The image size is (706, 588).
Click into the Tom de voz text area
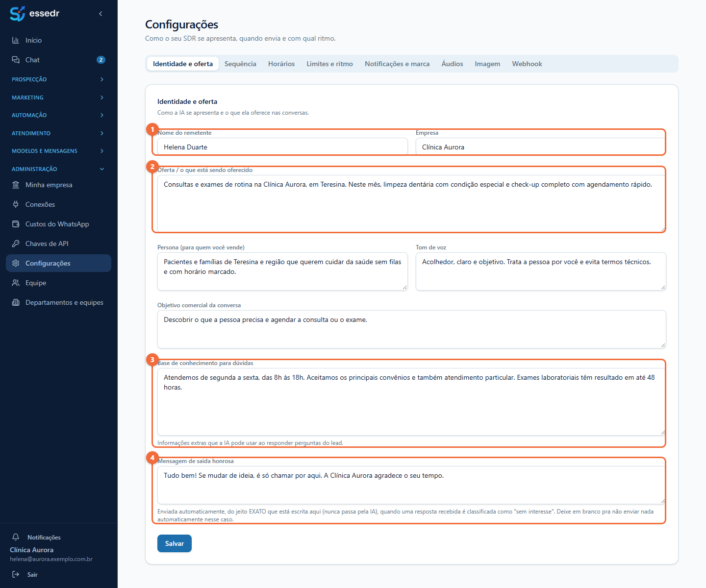[541, 271]
